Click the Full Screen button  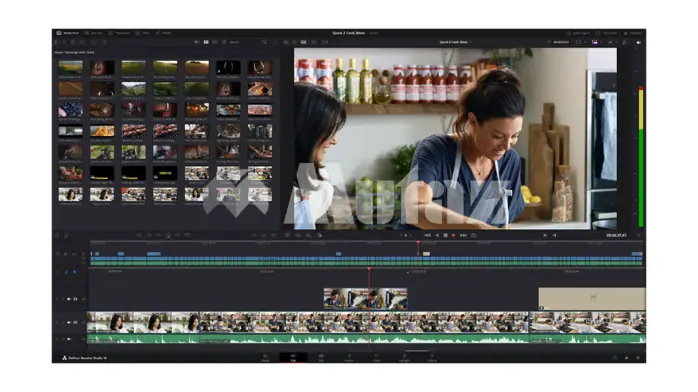click(606, 33)
